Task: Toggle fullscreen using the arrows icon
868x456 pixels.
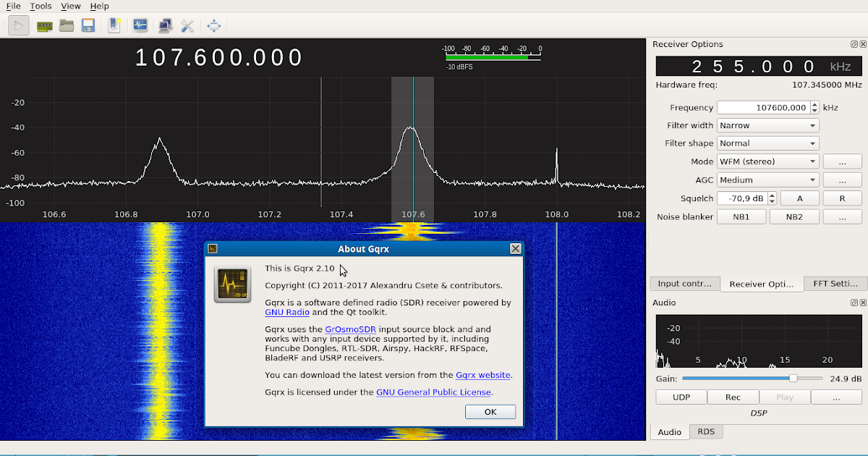Action: [213, 25]
